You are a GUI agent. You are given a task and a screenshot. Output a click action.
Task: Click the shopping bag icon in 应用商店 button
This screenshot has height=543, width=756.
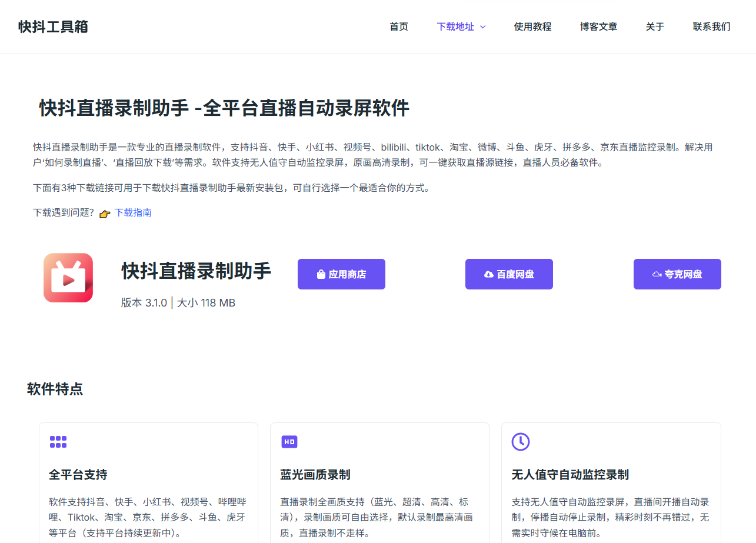321,274
